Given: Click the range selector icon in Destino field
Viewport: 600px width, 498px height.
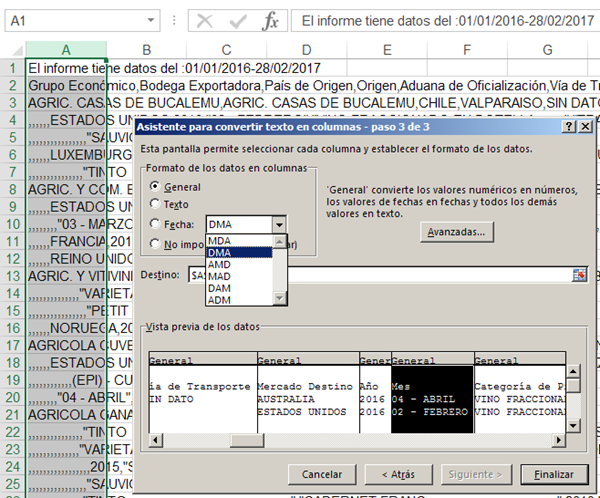Looking at the screenshot, I should point(578,275).
